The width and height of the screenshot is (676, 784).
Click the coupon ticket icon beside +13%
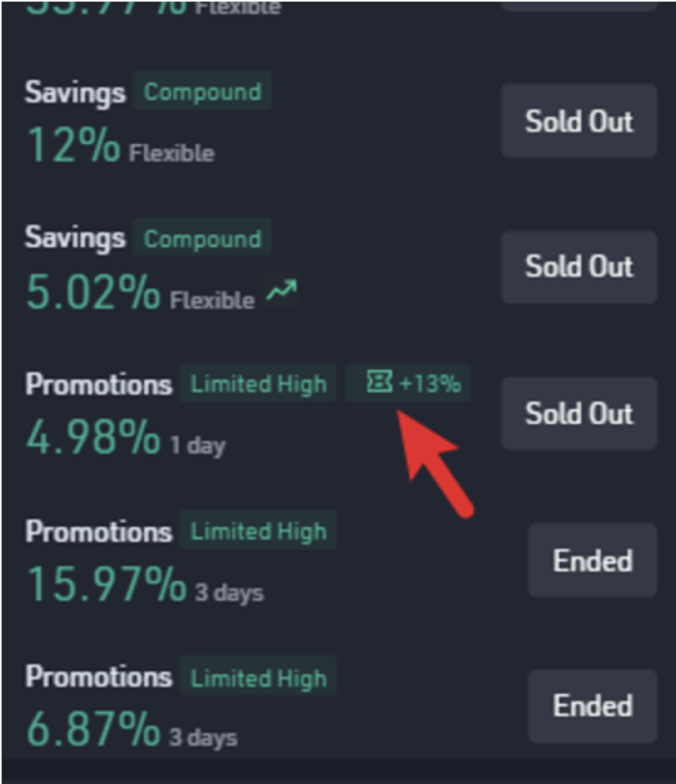tap(380, 382)
